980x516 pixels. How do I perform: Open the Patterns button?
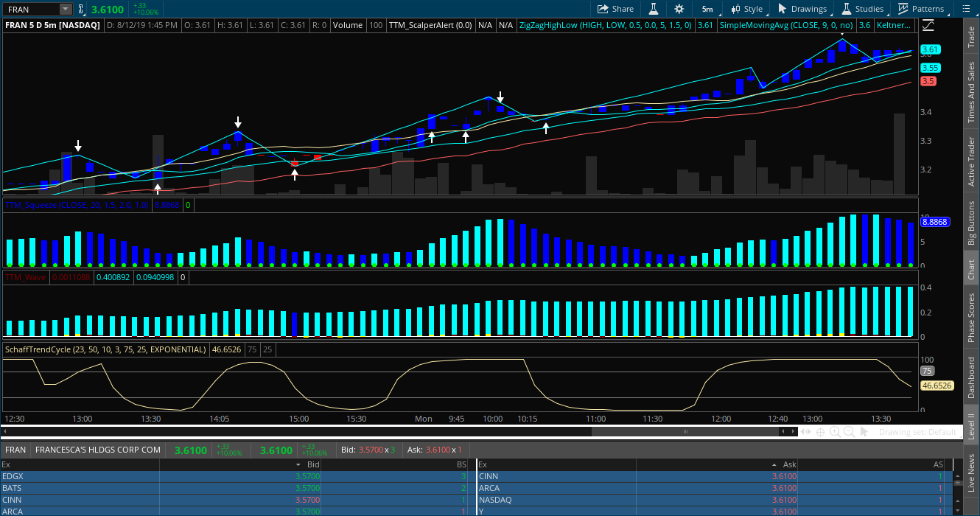(921, 9)
